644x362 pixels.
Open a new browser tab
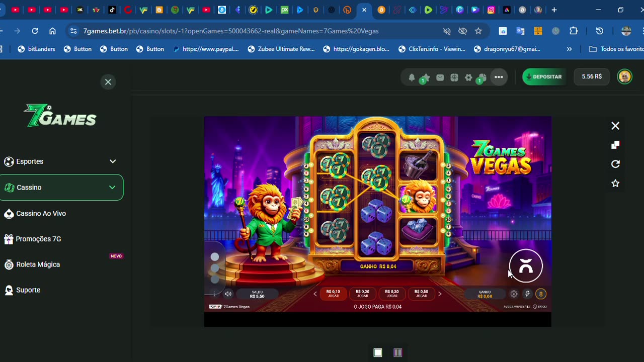tap(554, 10)
